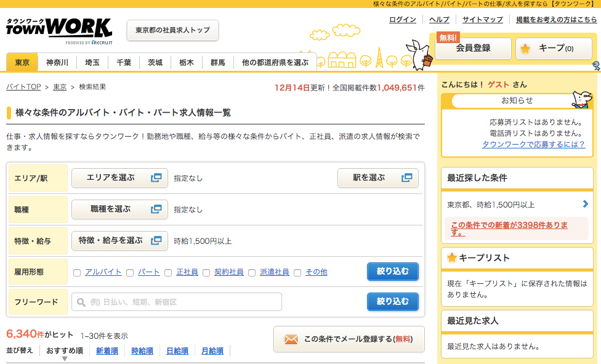Click the 特徴・給与を選ぶ button
The width and height of the screenshot is (601, 364).
coord(119,240)
